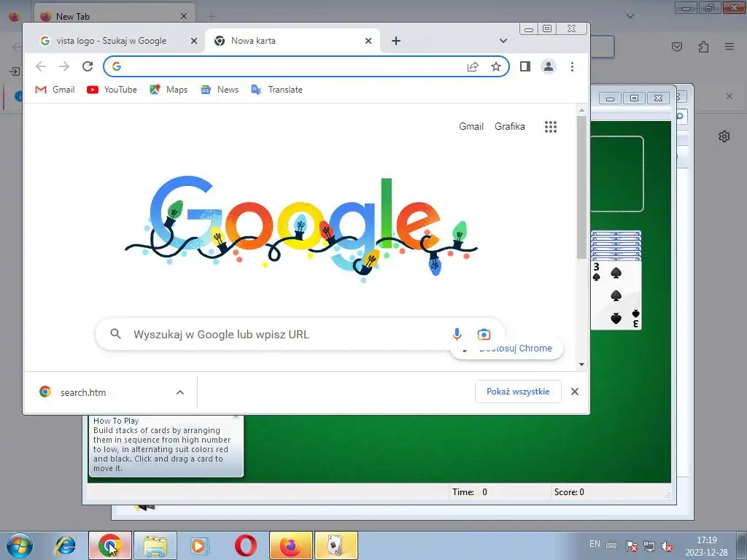Screen dimensions: 747x560
Task: Open the Action Center flag icon
Action: coord(631,545)
